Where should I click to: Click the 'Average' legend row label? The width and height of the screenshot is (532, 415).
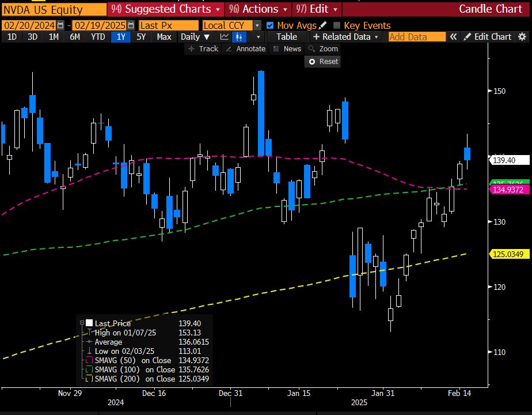point(108,342)
